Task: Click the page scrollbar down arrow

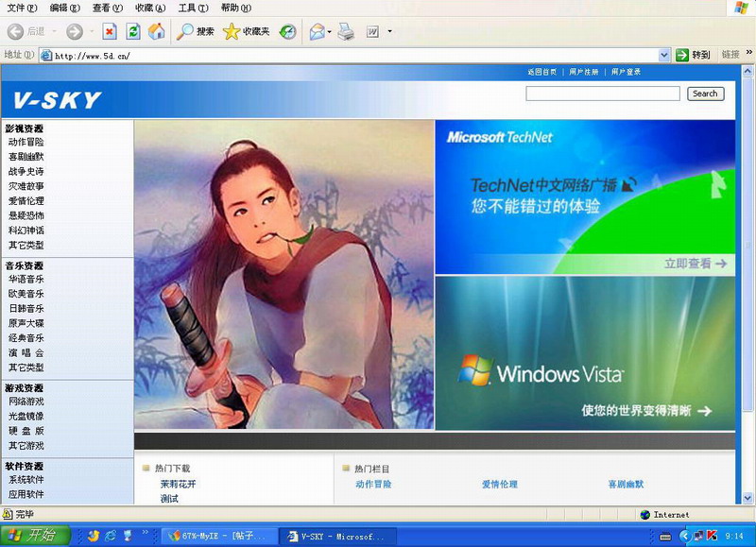Action: coord(747,498)
